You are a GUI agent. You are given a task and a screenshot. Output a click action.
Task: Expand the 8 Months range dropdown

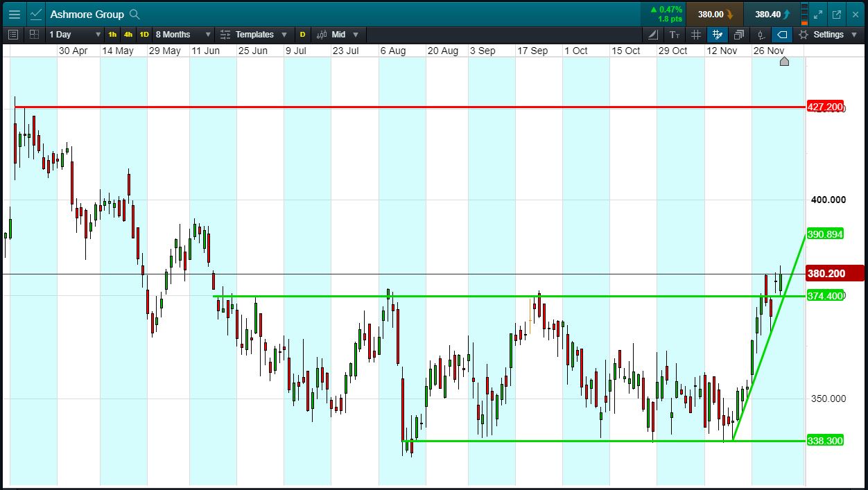coord(183,35)
